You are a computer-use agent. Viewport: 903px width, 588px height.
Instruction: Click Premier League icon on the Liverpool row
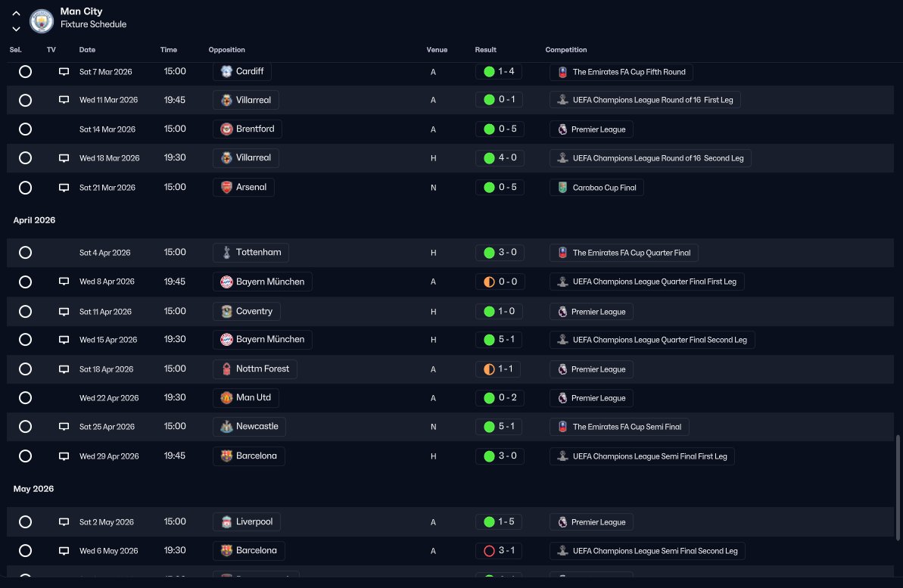562,521
